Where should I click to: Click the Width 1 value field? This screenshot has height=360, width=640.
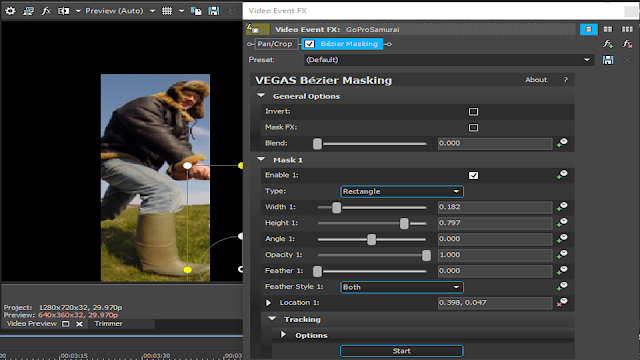[x=495, y=207]
